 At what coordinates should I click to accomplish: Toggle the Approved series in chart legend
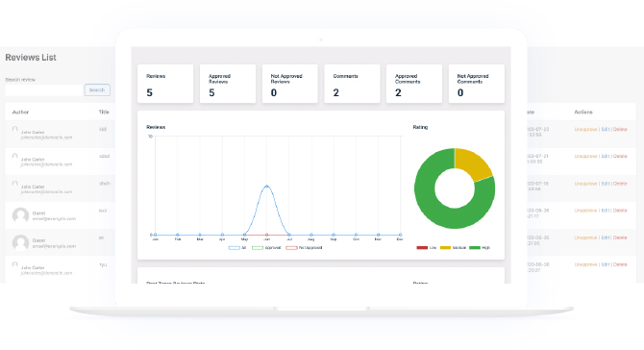pos(266,248)
